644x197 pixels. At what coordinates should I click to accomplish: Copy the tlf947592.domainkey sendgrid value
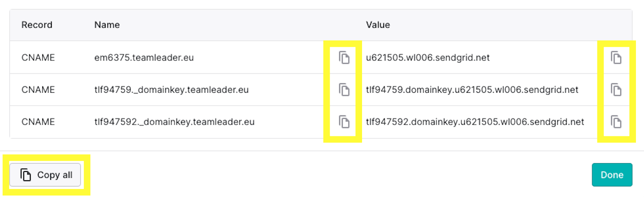coord(616,122)
